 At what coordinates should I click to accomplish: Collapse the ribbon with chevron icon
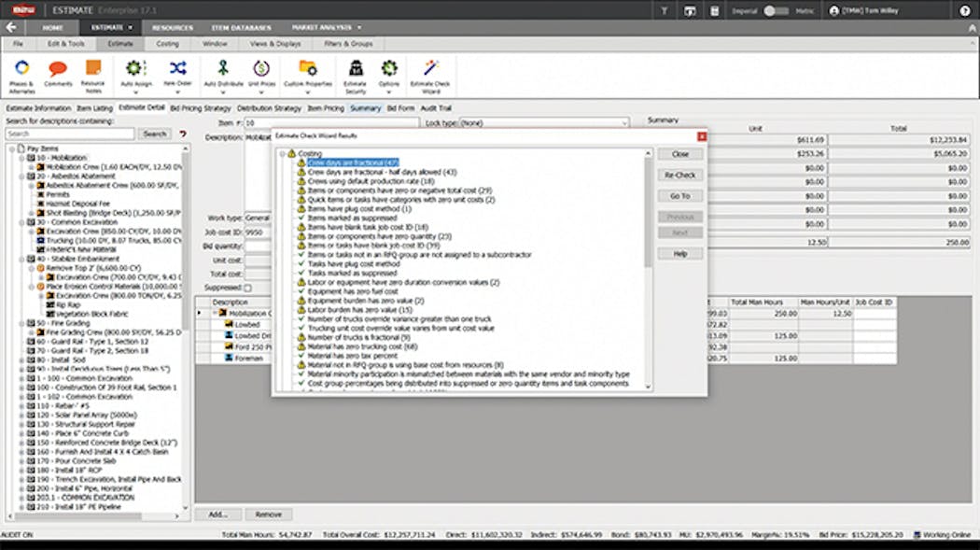coord(972,28)
